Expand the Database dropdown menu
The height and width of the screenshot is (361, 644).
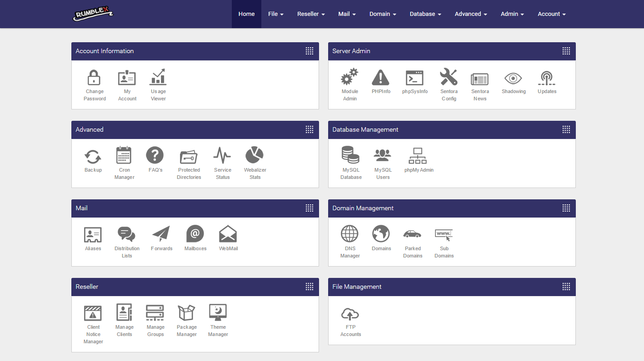pos(425,14)
